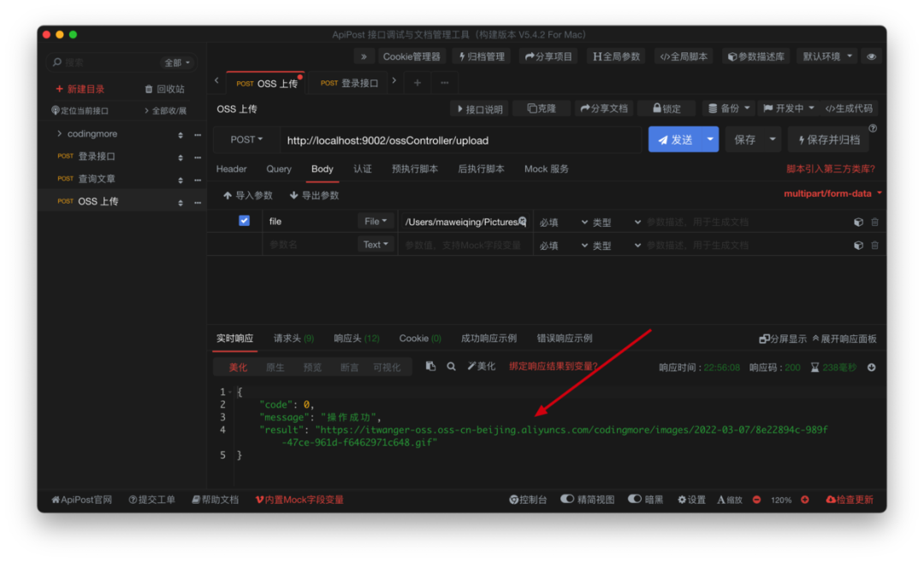
Task: Open more options for codingmore folder
Action: coord(198,135)
